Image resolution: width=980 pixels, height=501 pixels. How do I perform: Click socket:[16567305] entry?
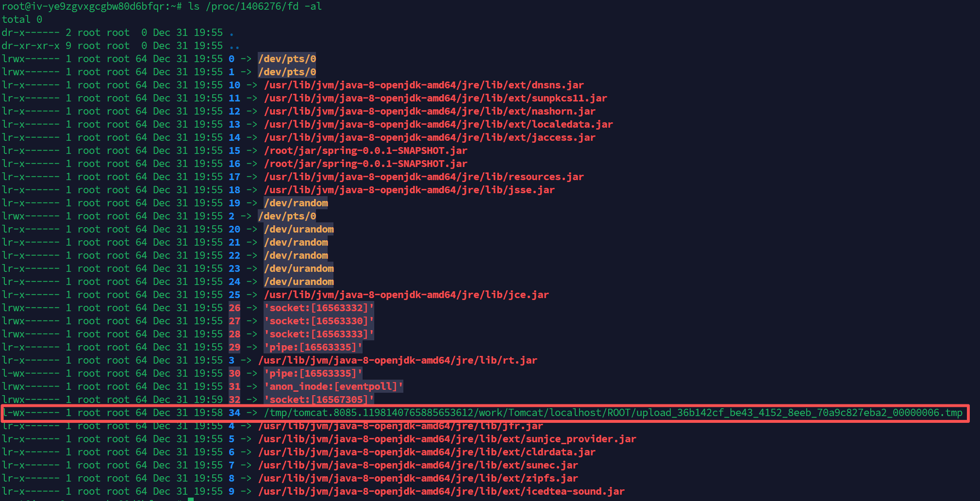[318, 400]
